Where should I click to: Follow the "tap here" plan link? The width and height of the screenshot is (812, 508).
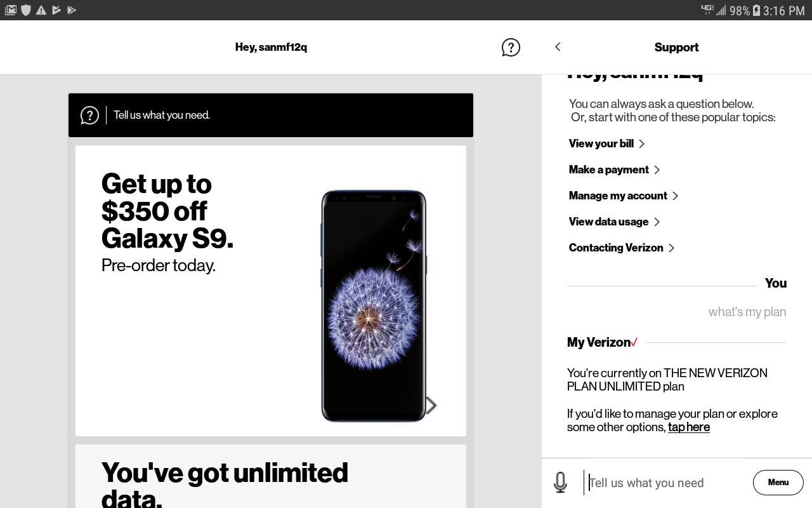click(x=689, y=427)
